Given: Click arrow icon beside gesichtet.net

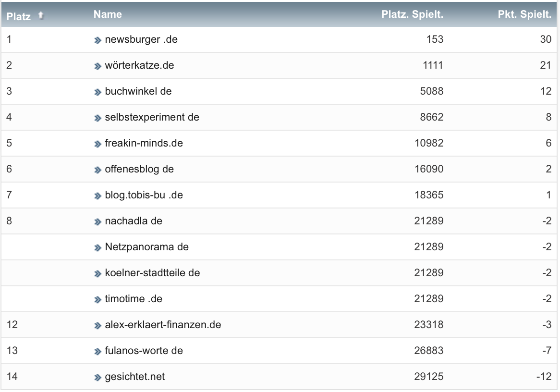Looking at the screenshot, I should [x=97, y=378].
